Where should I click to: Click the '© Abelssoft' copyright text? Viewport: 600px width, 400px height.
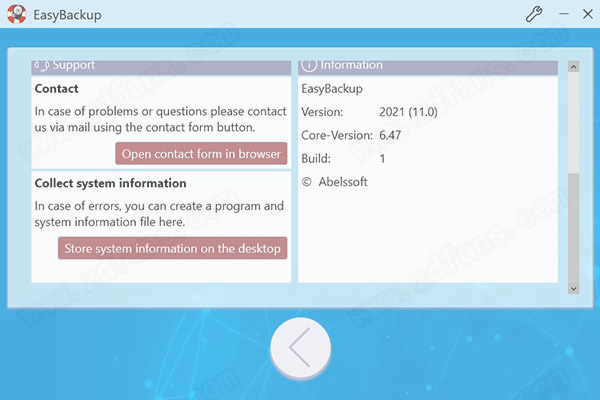[x=334, y=182]
